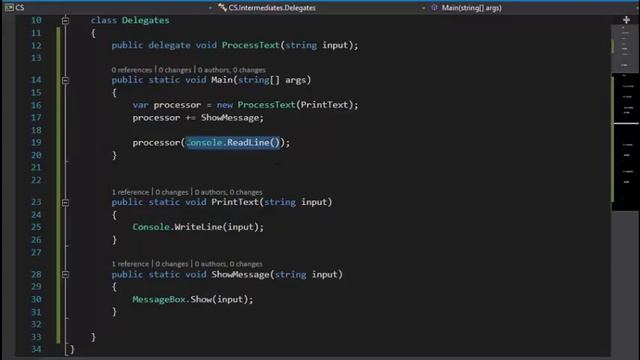Image resolution: width=640 pixels, height=360 pixels.
Task: Open '1 reference' CodeLens above PrintText
Action: coord(130,192)
